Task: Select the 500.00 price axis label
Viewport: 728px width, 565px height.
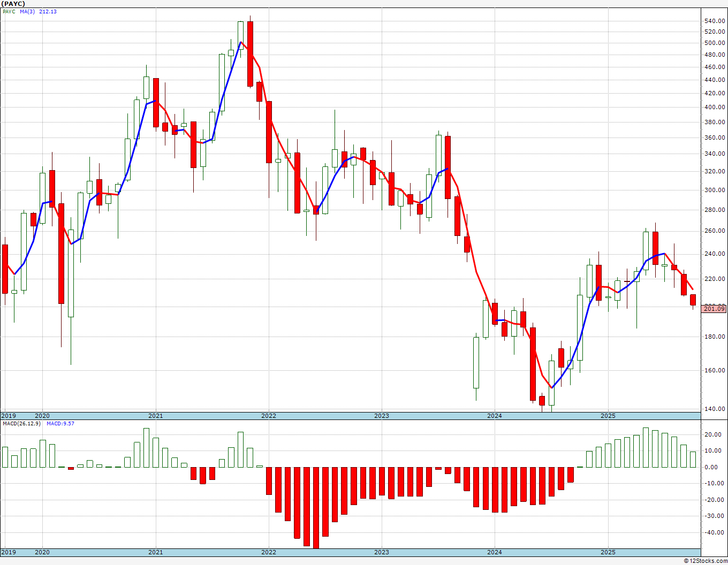Action: click(x=715, y=43)
